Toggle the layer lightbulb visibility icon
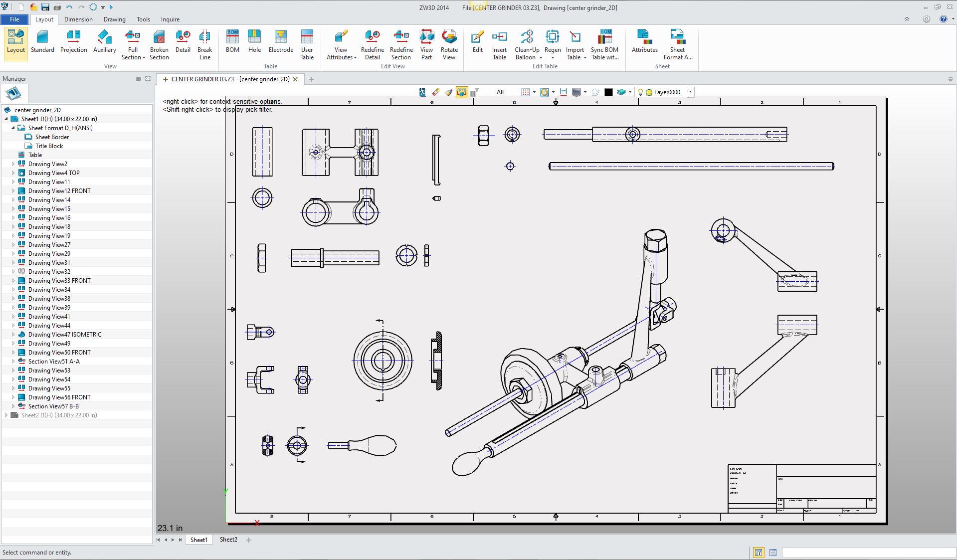The height and width of the screenshot is (560, 957). (x=640, y=92)
